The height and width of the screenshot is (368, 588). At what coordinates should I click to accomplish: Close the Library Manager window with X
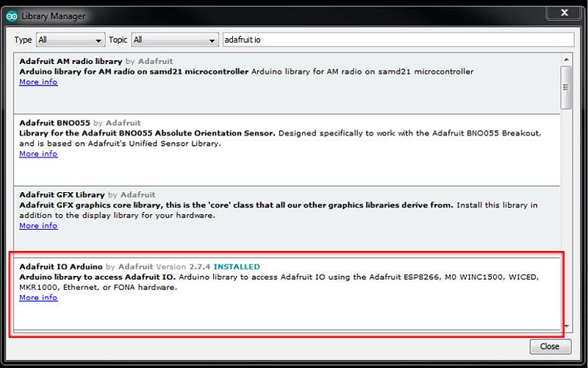point(563,13)
